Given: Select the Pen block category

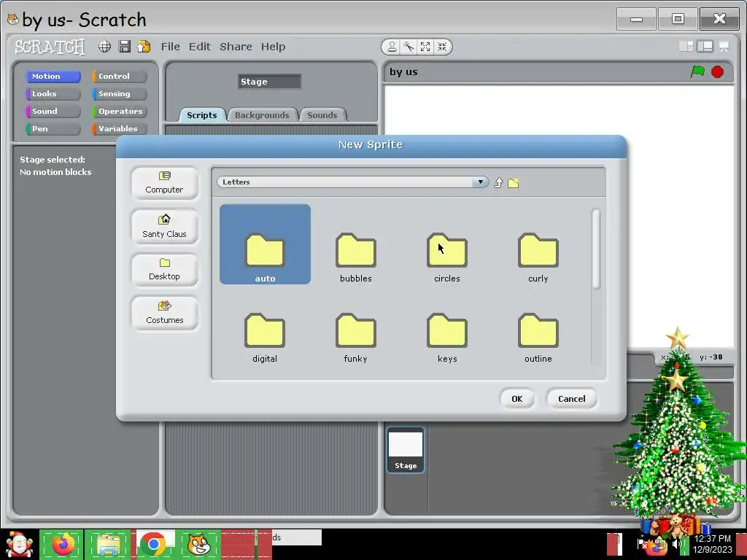Looking at the screenshot, I should coord(53,128).
